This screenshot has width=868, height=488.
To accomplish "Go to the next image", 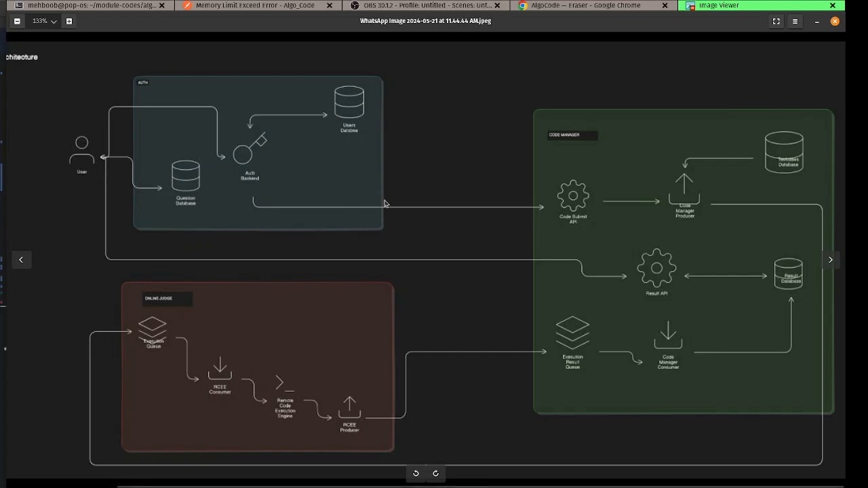I will [830, 260].
